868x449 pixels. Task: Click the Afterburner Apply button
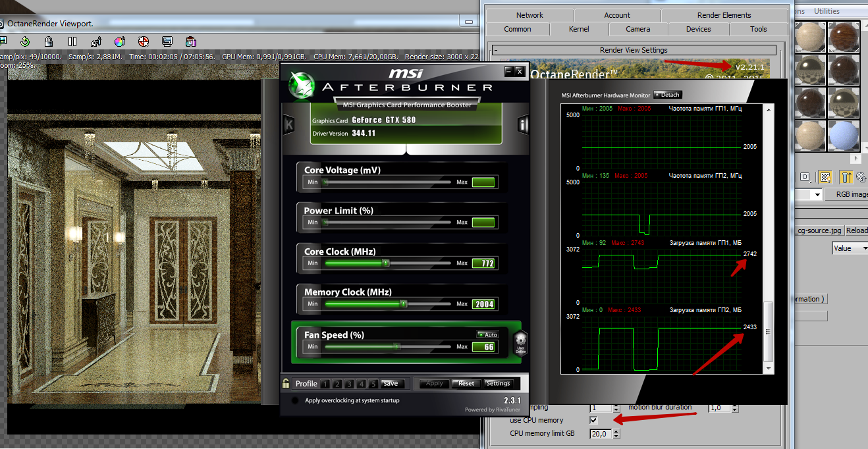pyautogui.click(x=435, y=383)
